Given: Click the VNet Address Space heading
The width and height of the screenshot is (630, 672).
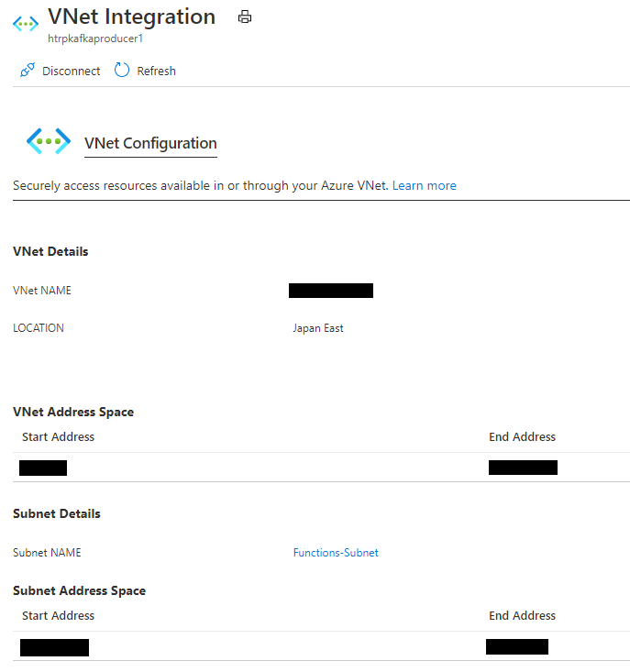Looking at the screenshot, I should click(73, 412).
